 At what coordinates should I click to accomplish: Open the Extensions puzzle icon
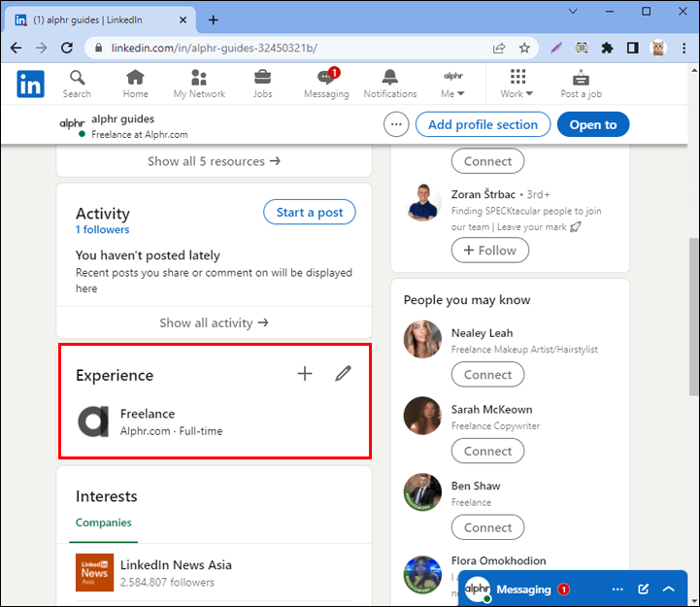pyautogui.click(x=607, y=48)
